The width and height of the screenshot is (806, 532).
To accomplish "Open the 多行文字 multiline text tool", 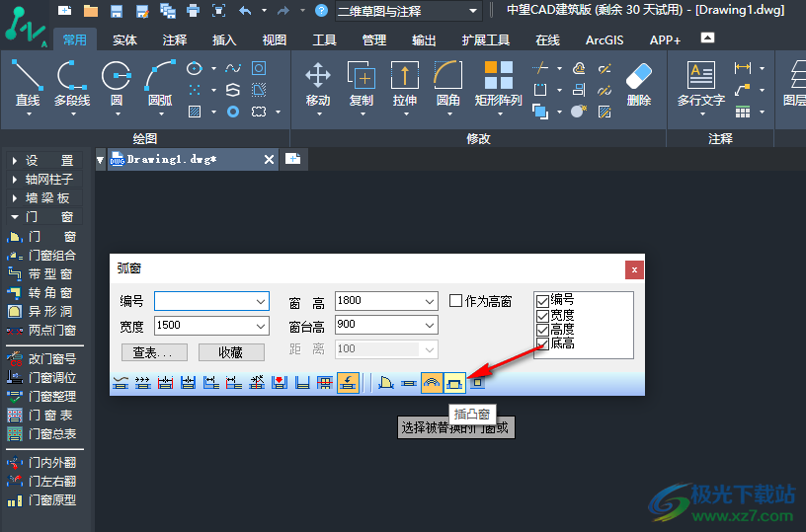I will coord(701,85).
